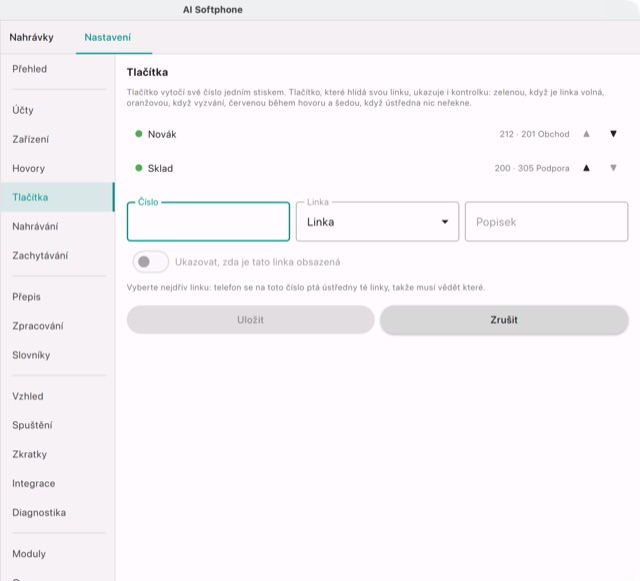Move Sklad button down with arrow

(x=613, y=168)
